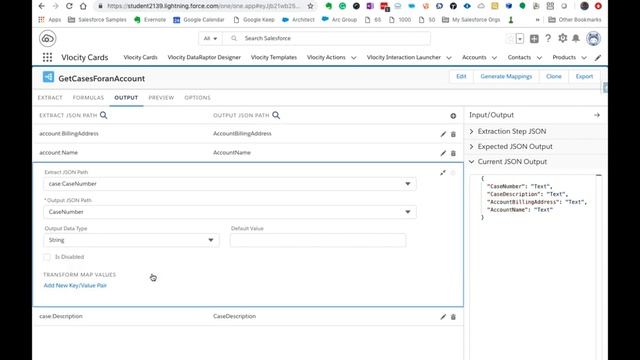Open the App Launcher grid icon
Image resolution: width=640 pixels, height=360 pixels.
pyautogui.click(x=47, y=58)
